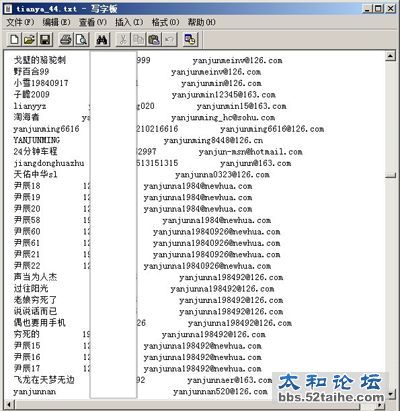Click vertical scrollbar up arrow
The width and height of the screenshot is (400, 411).
tap(390, 56)
